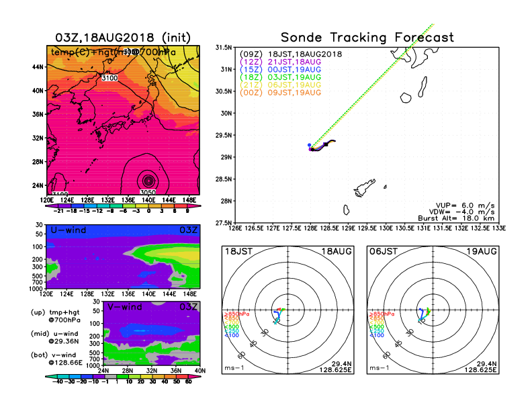532x411 pixels.
Task: Click '<700' legend in the 06JST hodograph
Action: click(376, 322)
